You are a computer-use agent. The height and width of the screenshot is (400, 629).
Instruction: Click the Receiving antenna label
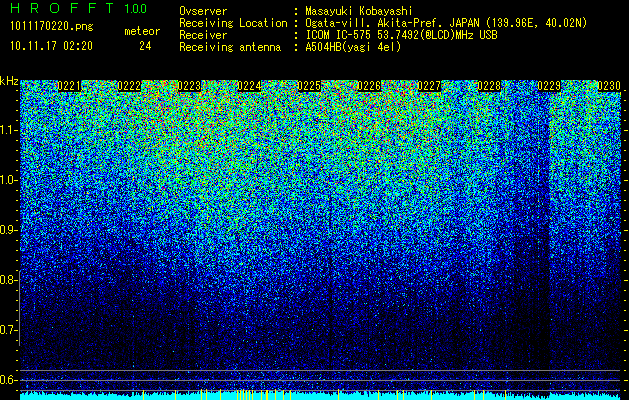pos(230,47)
